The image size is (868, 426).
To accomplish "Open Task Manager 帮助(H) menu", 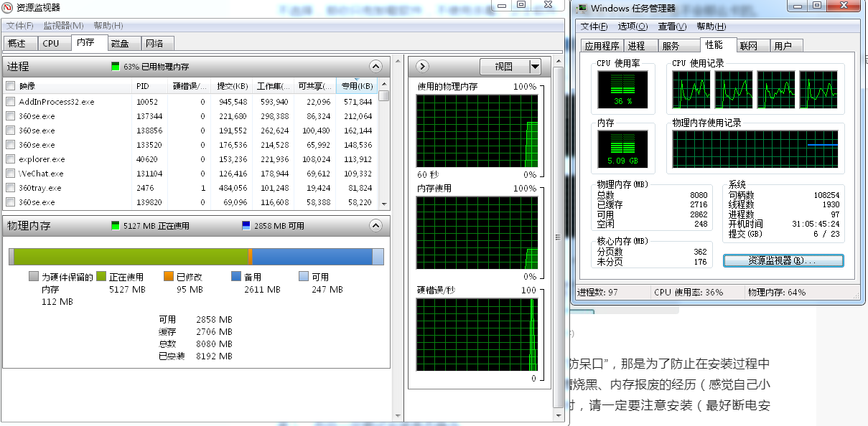I will [x=711, y=27].
